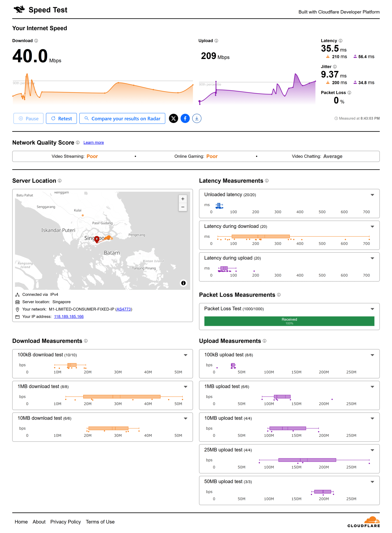Expand the 50MB upload test panel

[x=372, y=482]
